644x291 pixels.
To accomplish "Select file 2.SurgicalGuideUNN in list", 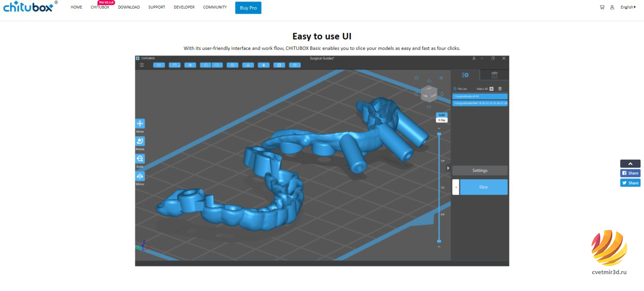I will [480, 103].
